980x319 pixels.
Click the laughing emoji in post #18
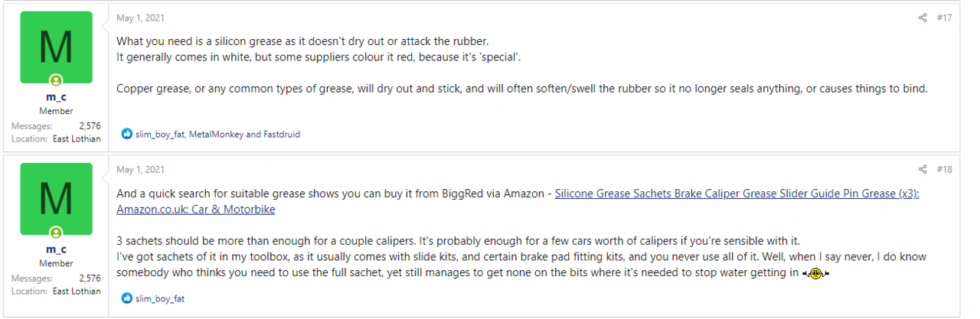click(x=815, y=273)
